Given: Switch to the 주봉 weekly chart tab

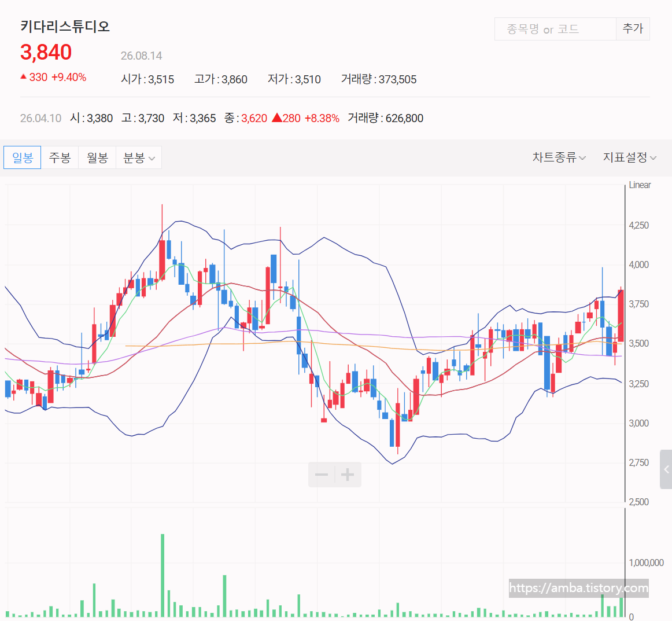Looking at the screenshot, I should [x=60, y=157].
